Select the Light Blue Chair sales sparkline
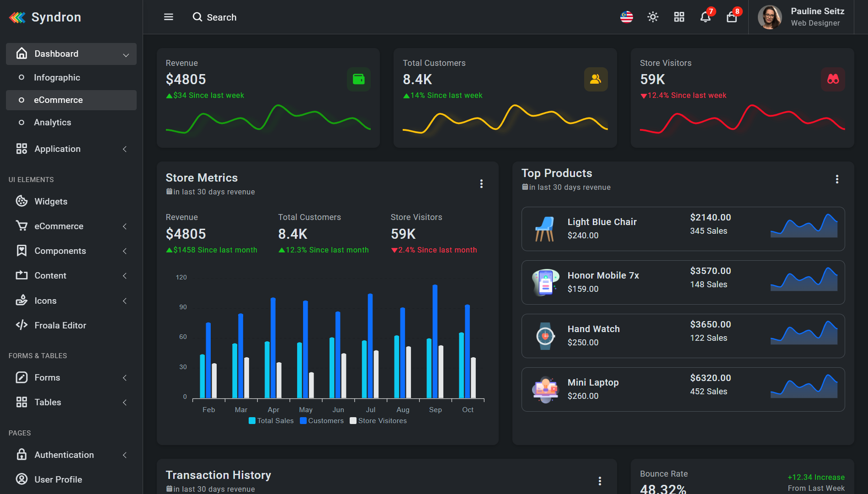868x494 pixels. pos(804,227)
